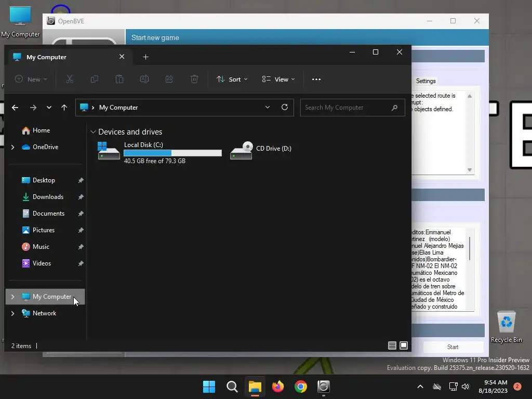Click the 2 items status text
Screen dimensions: 532x399
[x=21, y=345]
